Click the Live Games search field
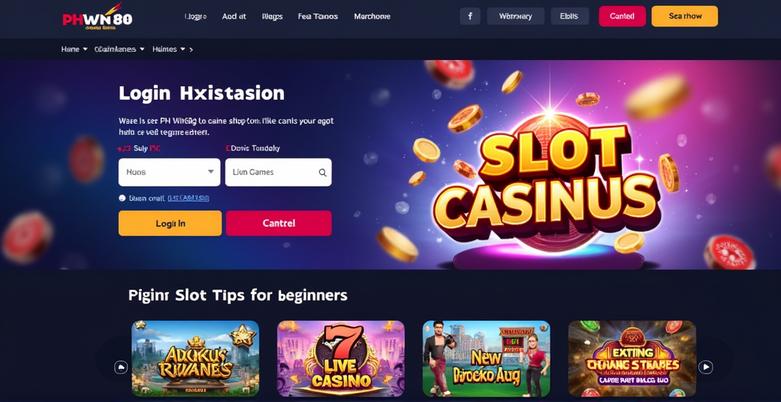Viewport: 781px width, 402px height. coord(278,172)
